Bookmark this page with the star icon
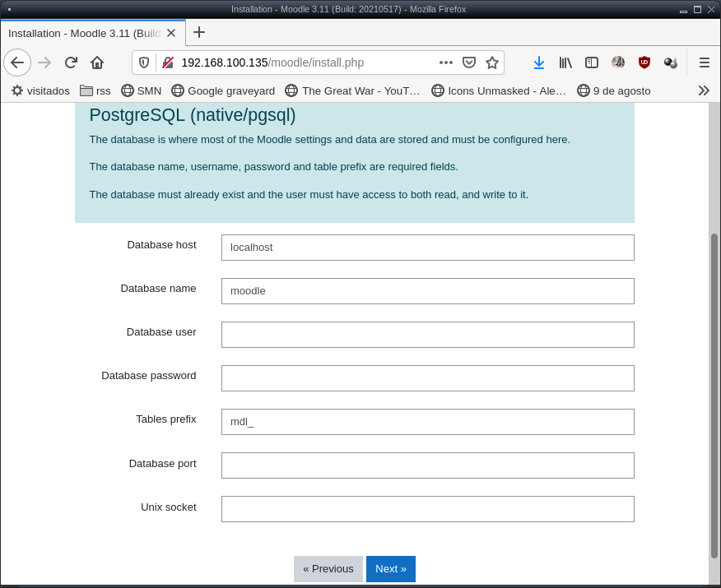This screenshot has width=721, height=588. [x=492, y=63]
